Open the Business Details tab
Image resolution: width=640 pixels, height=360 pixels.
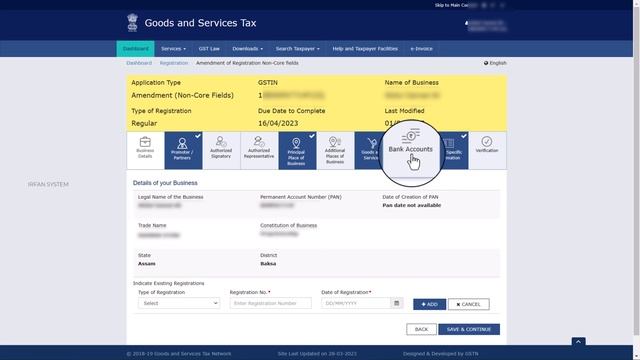point(145,150)
